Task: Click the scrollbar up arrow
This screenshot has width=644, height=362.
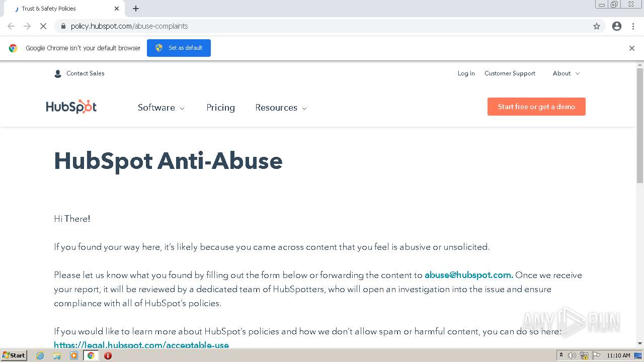Action: click(x=640, y=65)
